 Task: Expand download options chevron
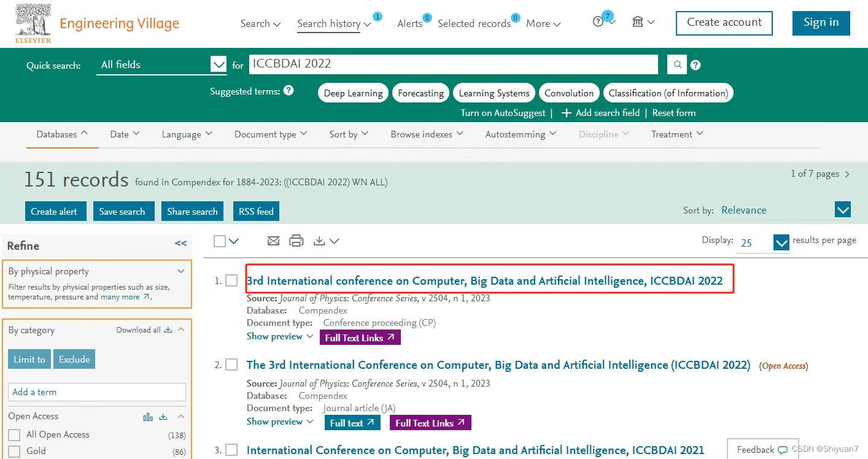pos(334,241)
